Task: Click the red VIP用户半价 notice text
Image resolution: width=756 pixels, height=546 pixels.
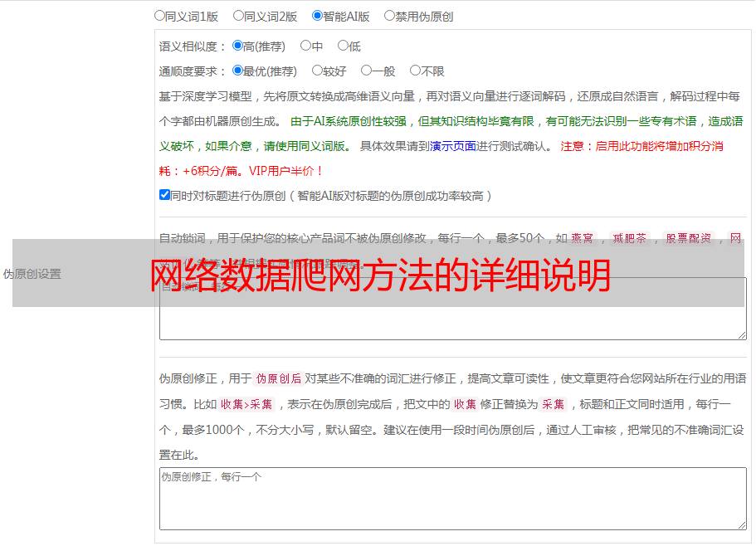Action: 286,171
